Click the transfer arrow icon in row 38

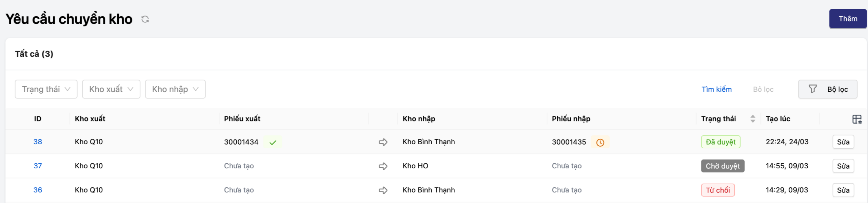point(383,142)
